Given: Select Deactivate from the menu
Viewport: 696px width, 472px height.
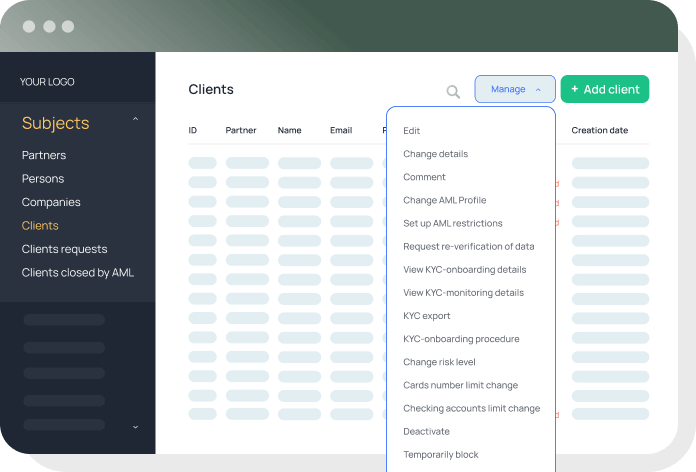Looking at the screenshot, I should click(426, 432).
